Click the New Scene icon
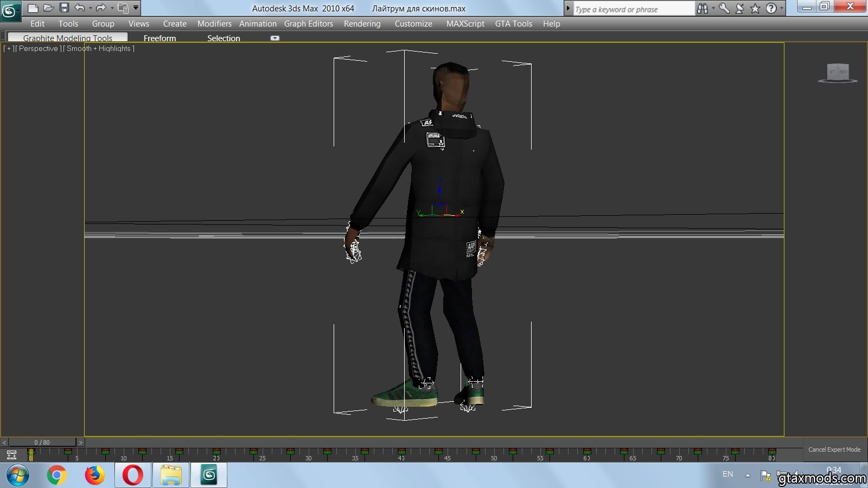 coord(33,8)
